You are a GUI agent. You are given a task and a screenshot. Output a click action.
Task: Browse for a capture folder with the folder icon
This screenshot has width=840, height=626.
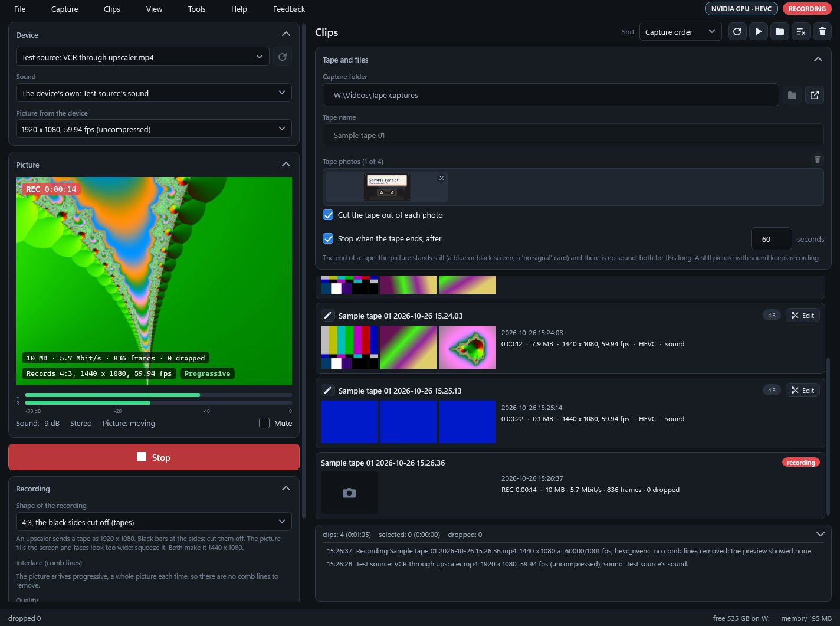792,95
